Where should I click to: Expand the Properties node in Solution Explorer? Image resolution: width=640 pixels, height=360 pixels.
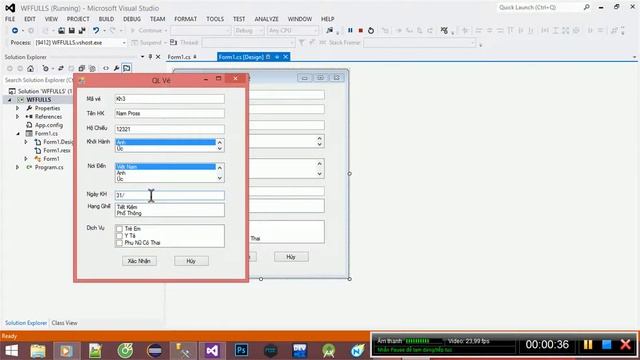click(18, 108)
